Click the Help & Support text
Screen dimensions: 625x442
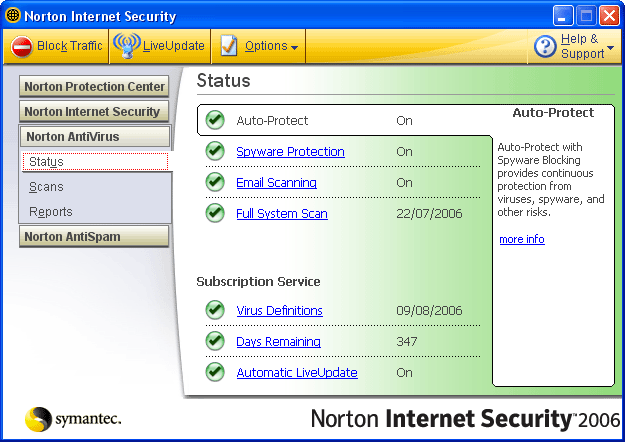[582, 46]
